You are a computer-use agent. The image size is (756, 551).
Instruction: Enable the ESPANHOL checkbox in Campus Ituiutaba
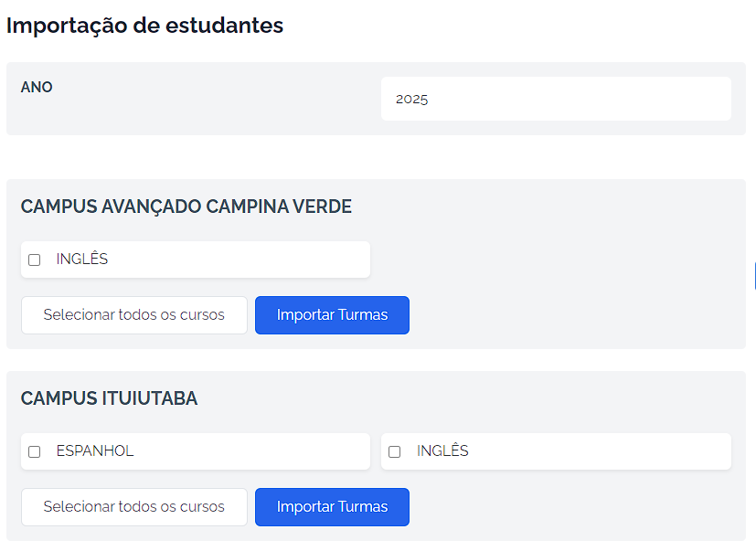point(35,451)
